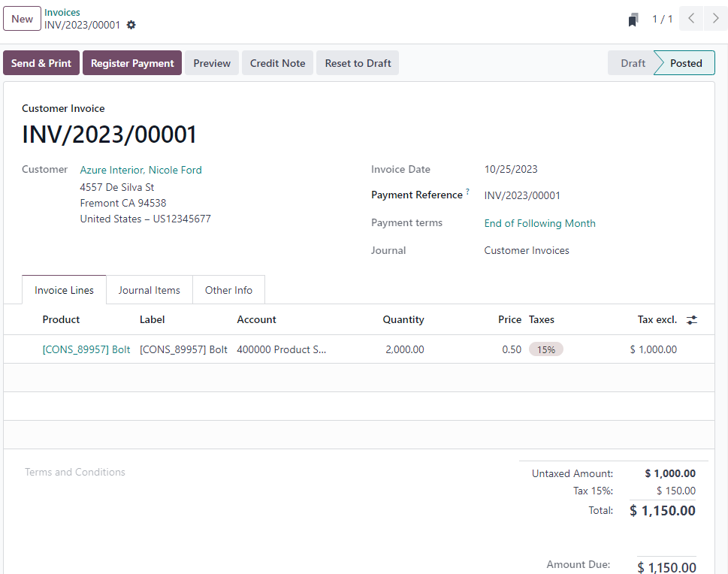The image size is (728, 574).
Task: Select the Posted status stage
Action: click(x=686, y=63)
